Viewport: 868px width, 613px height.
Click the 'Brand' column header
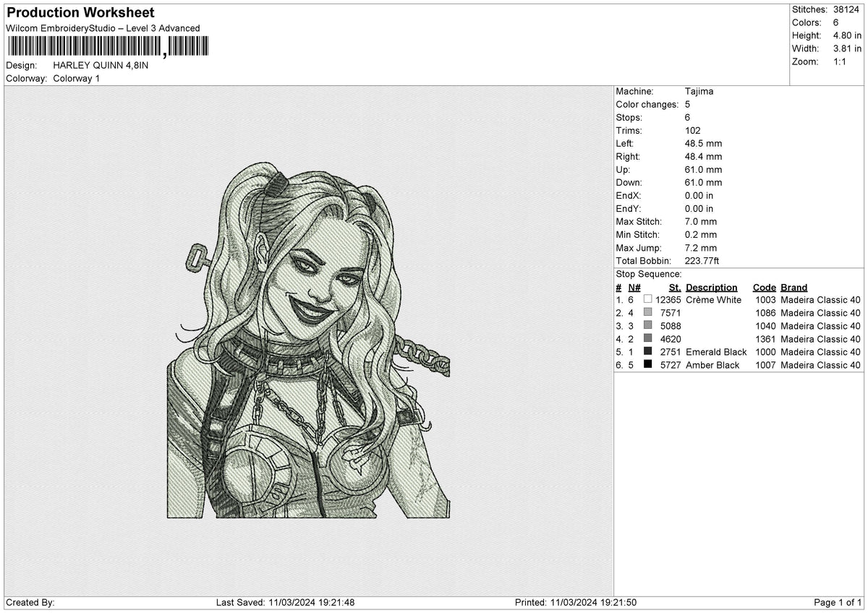click(794, 287)
